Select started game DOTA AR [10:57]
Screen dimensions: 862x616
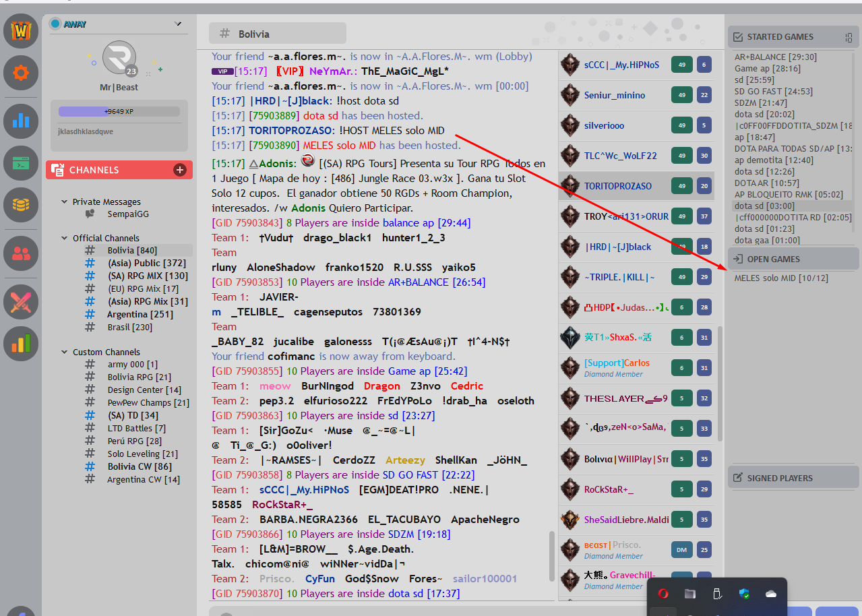[767, 183]
